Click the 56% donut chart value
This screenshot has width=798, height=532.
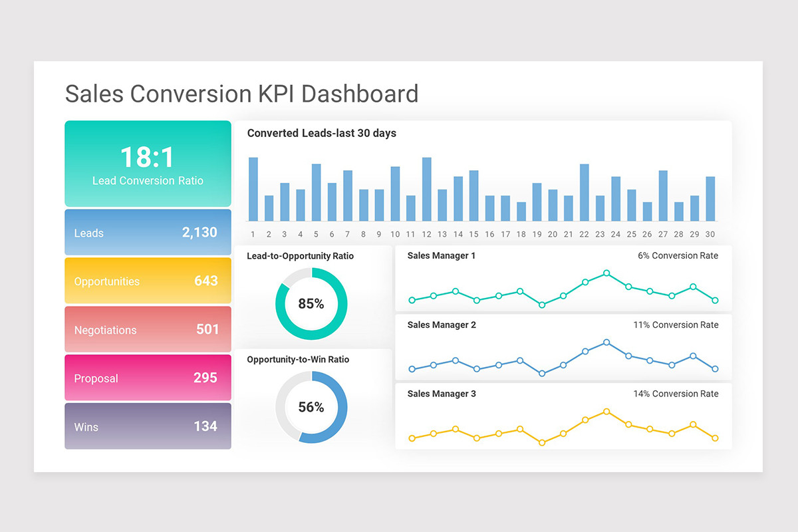point(311,407)
